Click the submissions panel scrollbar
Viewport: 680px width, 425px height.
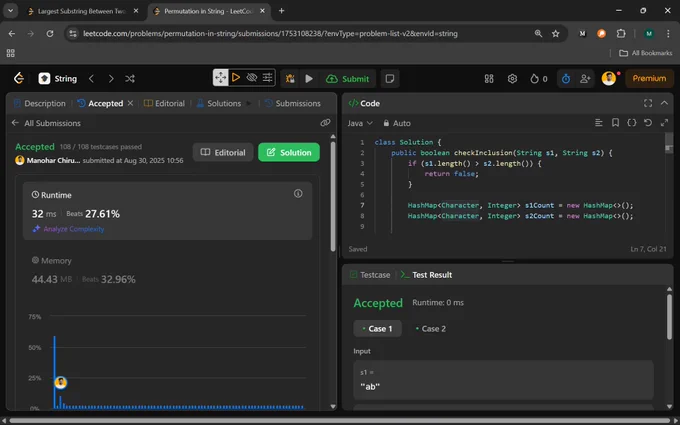tap(333, 195)
